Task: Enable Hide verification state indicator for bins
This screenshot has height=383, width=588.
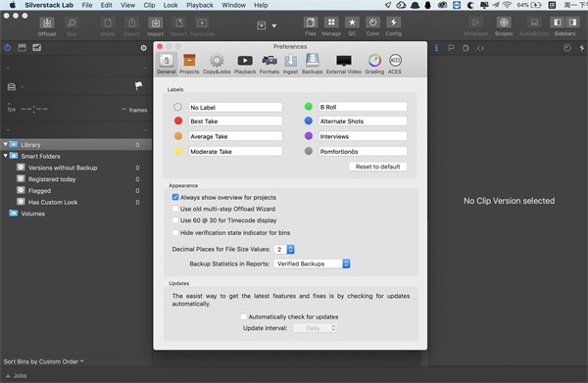Action: (x=175, y=232)
